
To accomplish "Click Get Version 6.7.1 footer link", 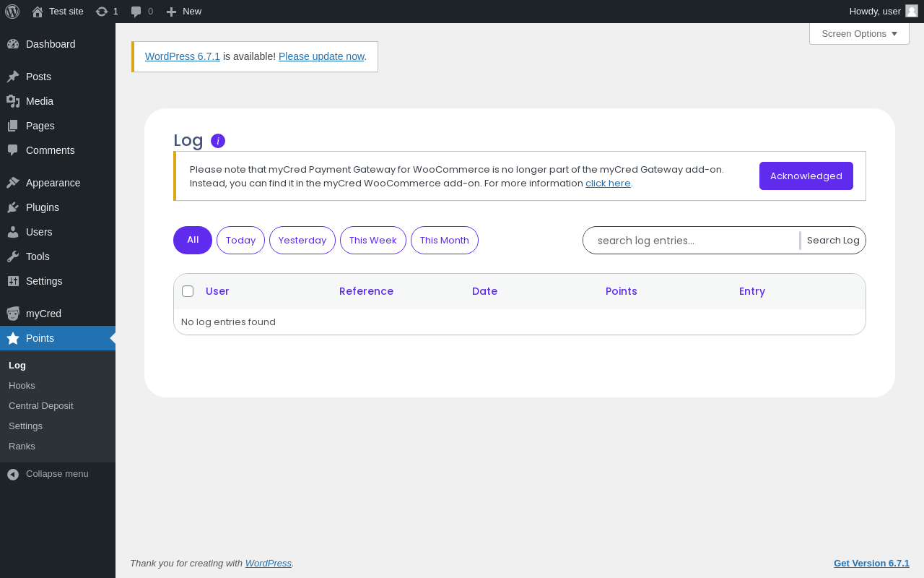I will [x=871, y=563].
